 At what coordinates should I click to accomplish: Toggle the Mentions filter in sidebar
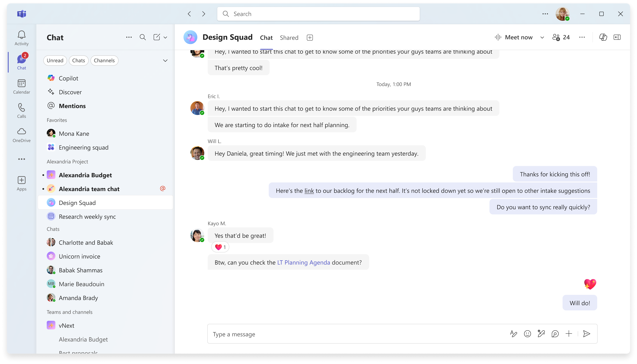click(72, 106)
